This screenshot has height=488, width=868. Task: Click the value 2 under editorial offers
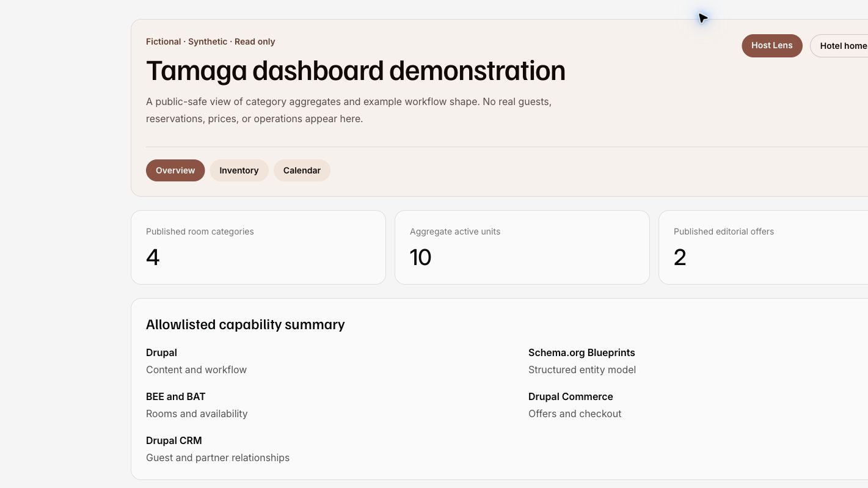(680, 257)
